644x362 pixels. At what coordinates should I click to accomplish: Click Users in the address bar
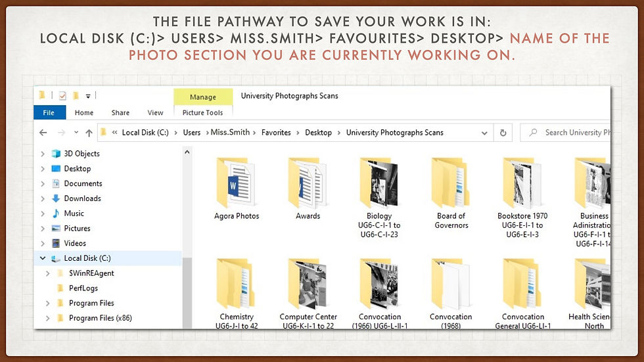[192, 133]
